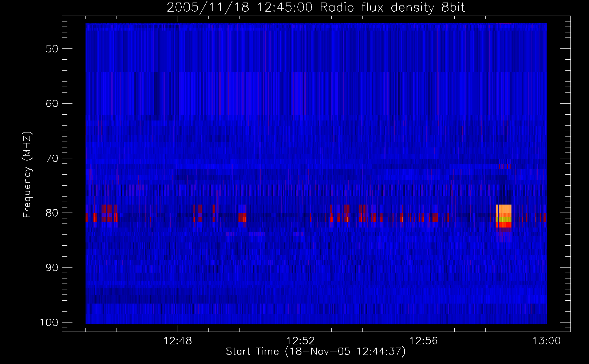Screen dimensions: 589x364
Task: Click the 50 frequency tick label
Action: (52, 49)
